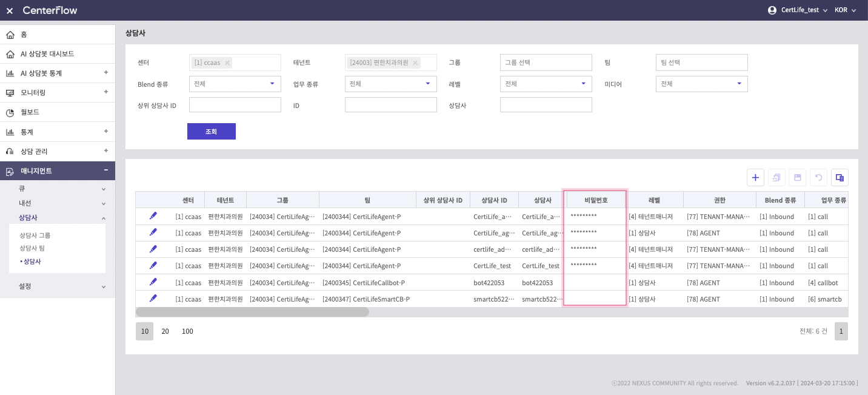Click the horizontal scrollbar under the table
This screenshot has height=395, width=868.
(252, 312)
